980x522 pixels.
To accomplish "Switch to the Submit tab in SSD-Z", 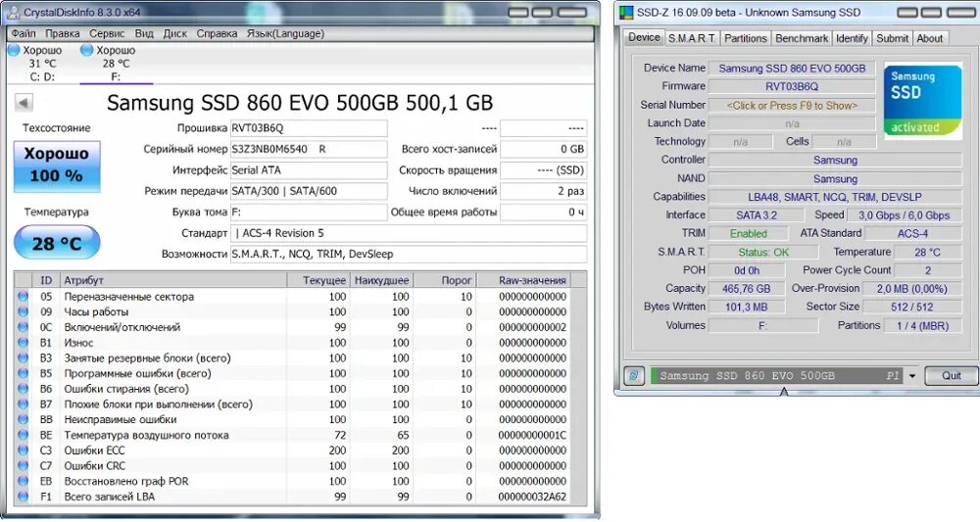I will click(x=892, y=39).
